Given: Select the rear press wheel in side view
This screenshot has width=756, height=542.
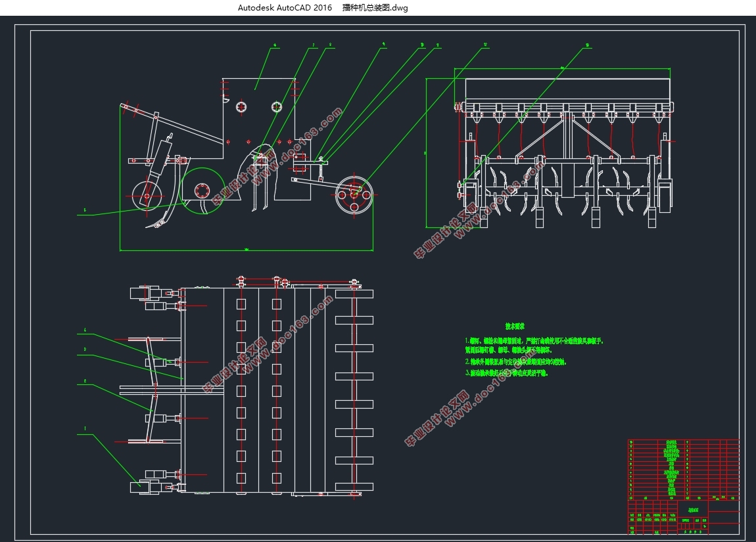Looking at the screenshot, I should [x=354, y=194].
